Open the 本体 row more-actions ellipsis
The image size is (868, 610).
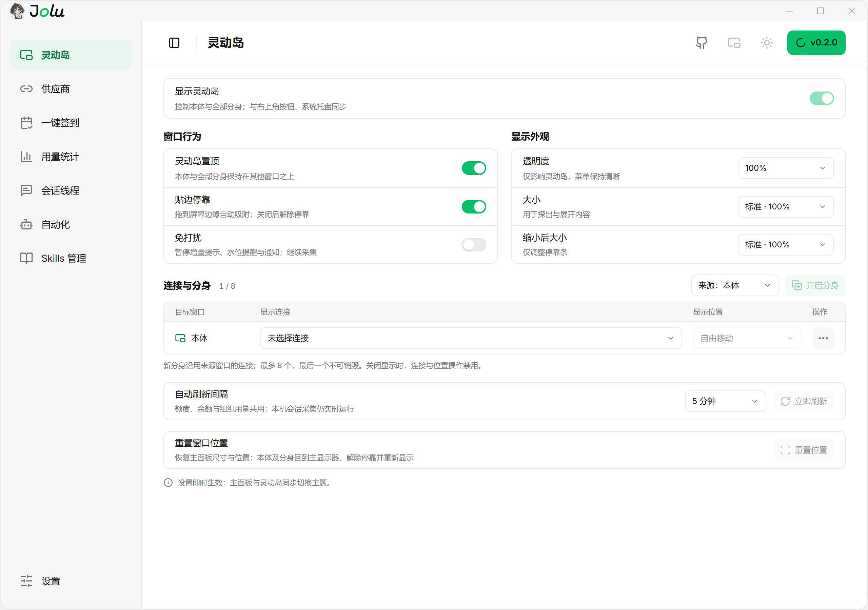coord(823,338)
